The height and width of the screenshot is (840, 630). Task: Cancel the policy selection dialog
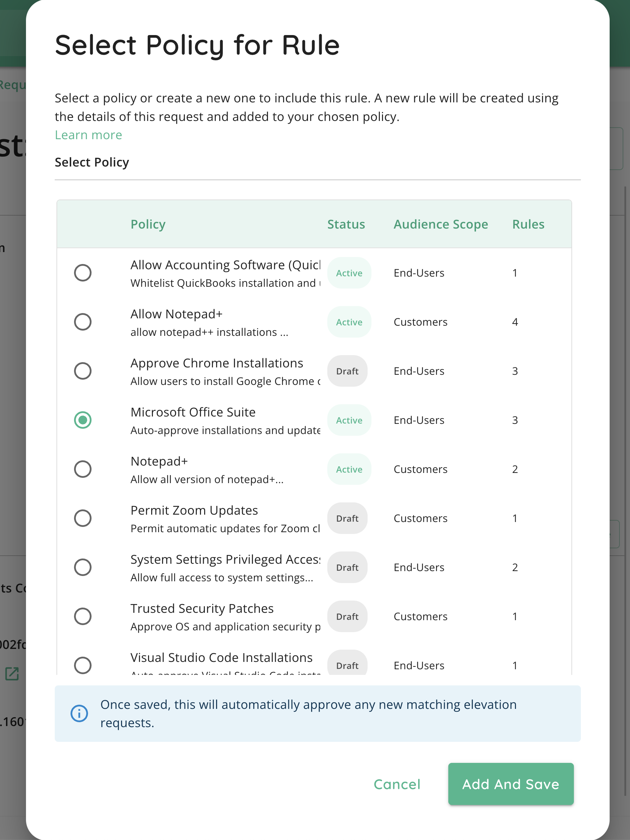click(x=397, y=784)
